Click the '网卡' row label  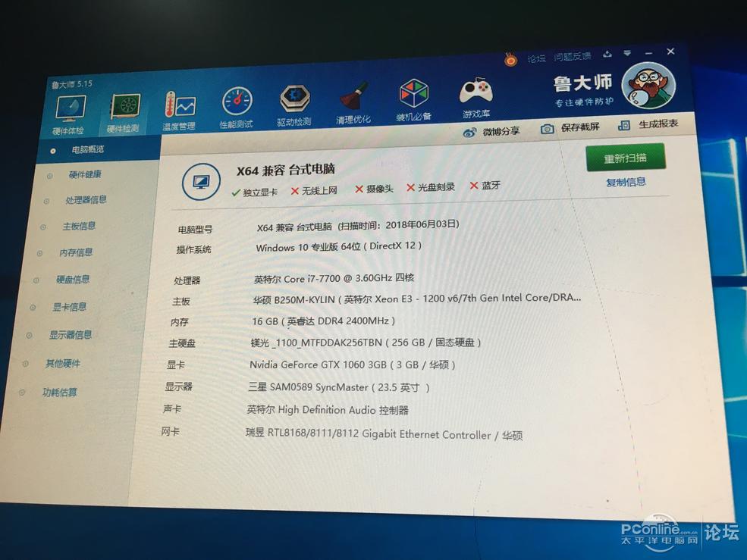click(170, 431)
